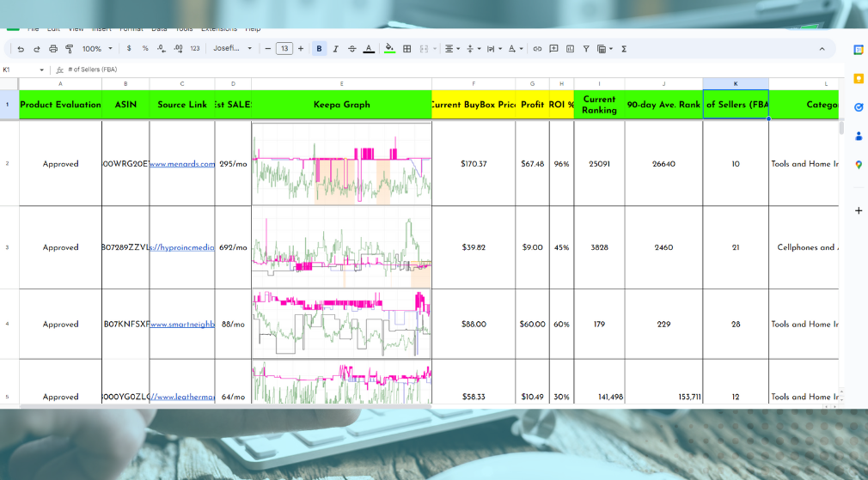Image resolution: width=868 pixels, height=480 pixels.
Task: Open the cell borders menu
Action: click(406, 49)
